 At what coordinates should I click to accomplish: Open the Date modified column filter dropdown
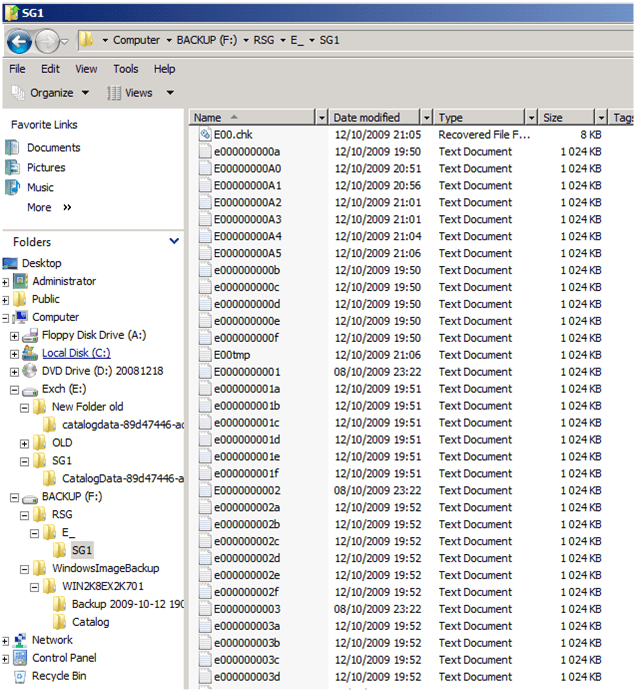pos(427,118)
